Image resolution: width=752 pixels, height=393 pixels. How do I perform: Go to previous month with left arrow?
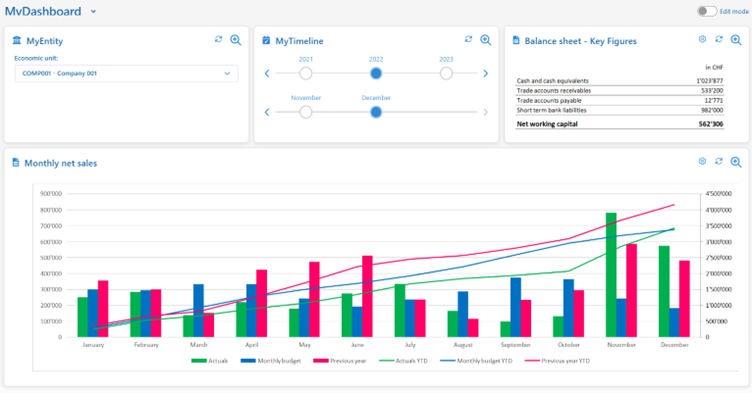pos(267,112)
